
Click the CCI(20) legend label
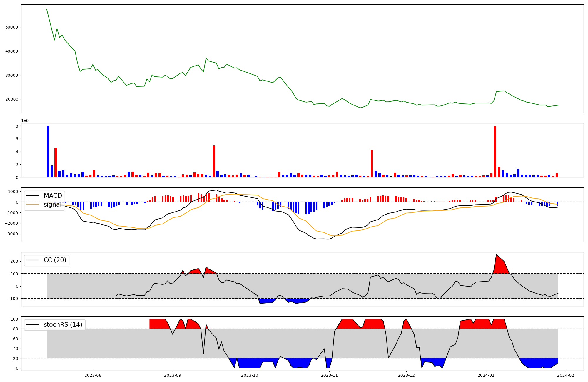tap(55, 260)
